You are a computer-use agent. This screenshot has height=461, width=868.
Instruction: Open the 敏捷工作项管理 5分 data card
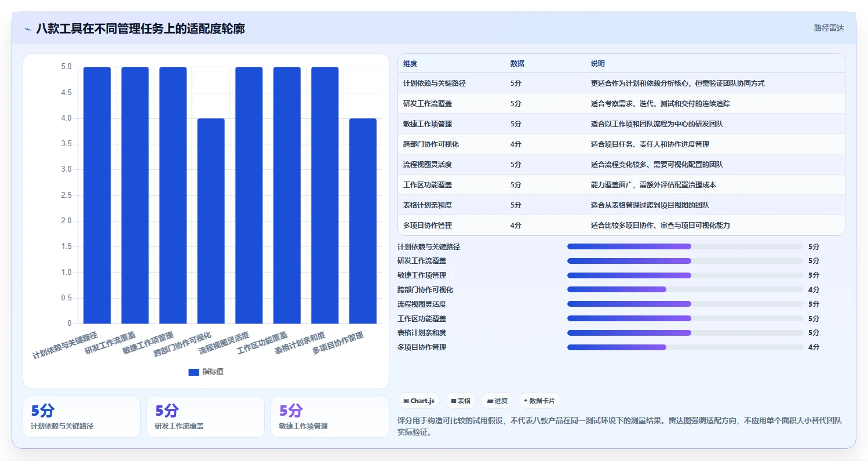330,416
